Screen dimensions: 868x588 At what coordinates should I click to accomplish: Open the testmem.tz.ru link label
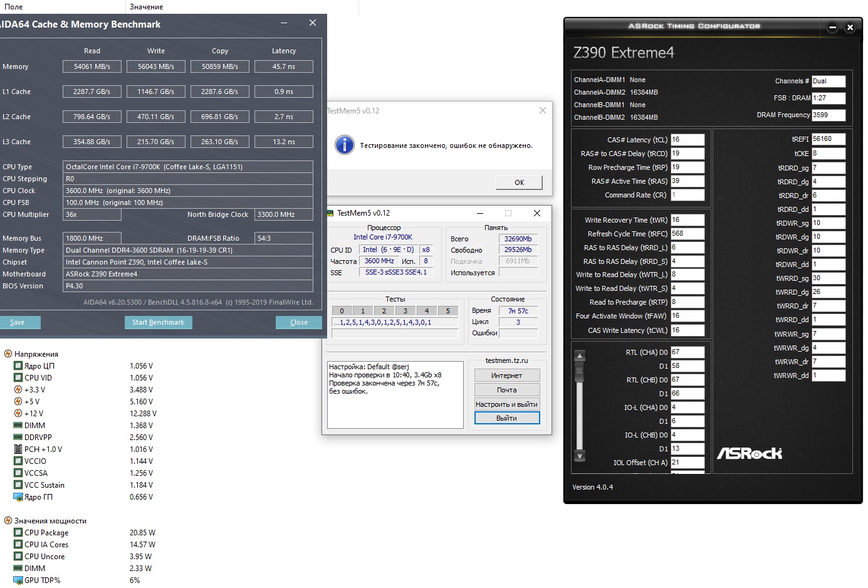click(507, 360)
